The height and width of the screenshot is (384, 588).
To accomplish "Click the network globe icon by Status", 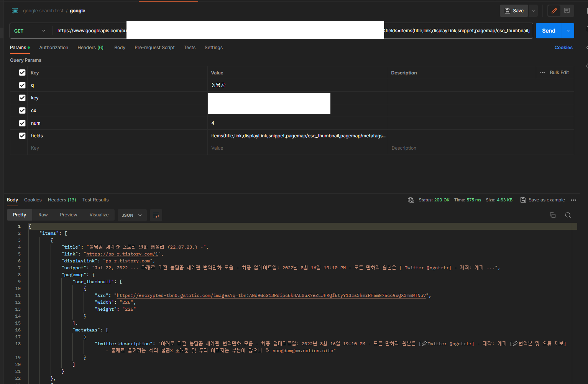I will click(411, 200).
